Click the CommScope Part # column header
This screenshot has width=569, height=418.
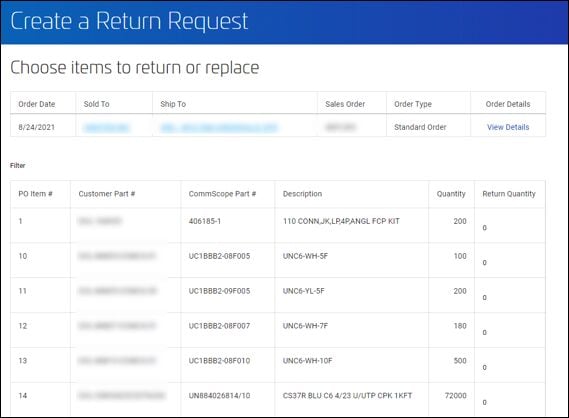(x=222, y=194)
